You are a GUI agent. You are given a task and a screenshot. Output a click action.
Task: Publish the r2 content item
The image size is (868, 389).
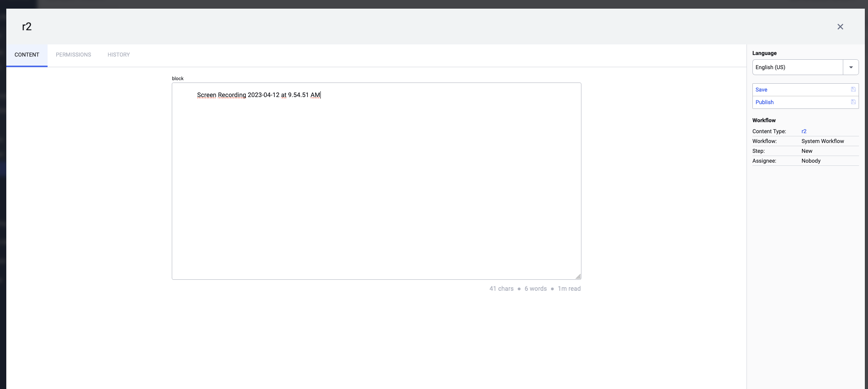tap(764, 102)
